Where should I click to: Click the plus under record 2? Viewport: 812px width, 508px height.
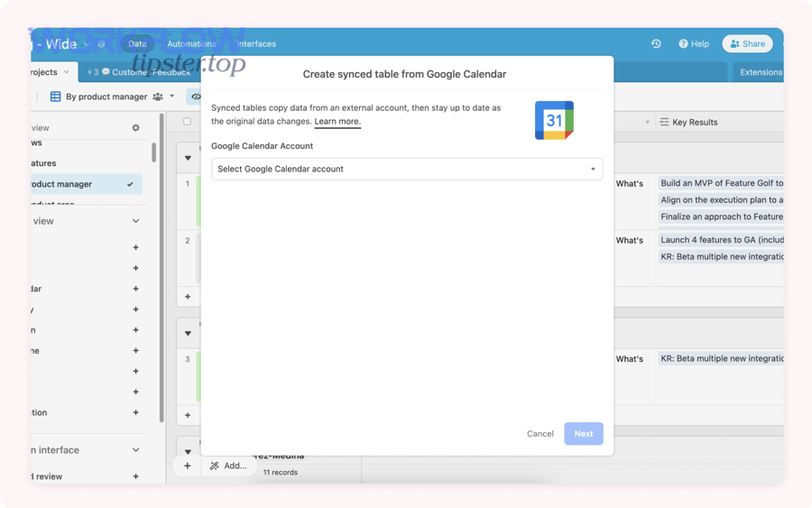point(188,297)
